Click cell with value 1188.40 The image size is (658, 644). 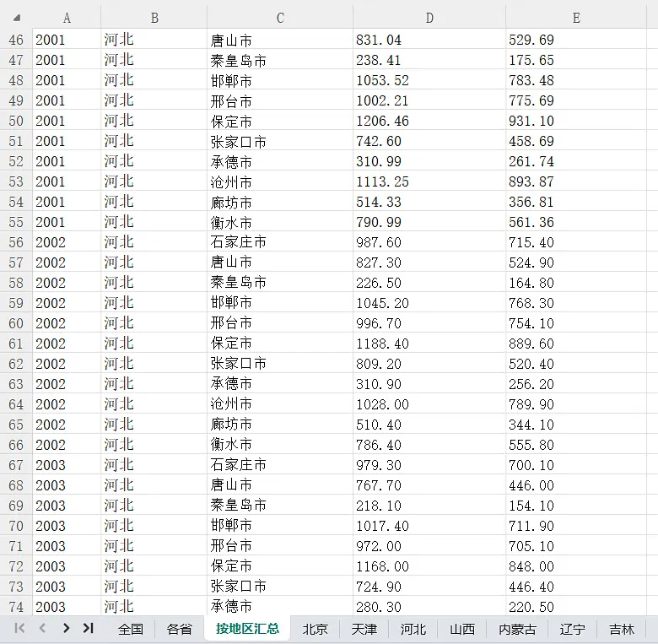[x=429, y=344]
